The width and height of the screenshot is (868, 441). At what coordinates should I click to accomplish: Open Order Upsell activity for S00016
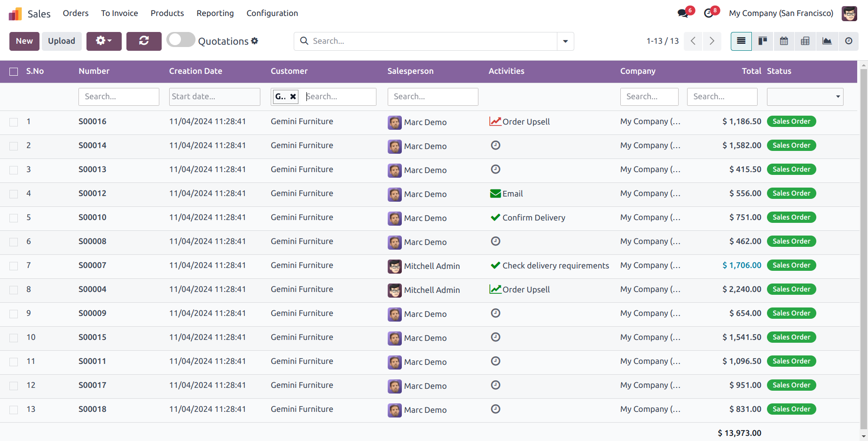pos(519,122)
